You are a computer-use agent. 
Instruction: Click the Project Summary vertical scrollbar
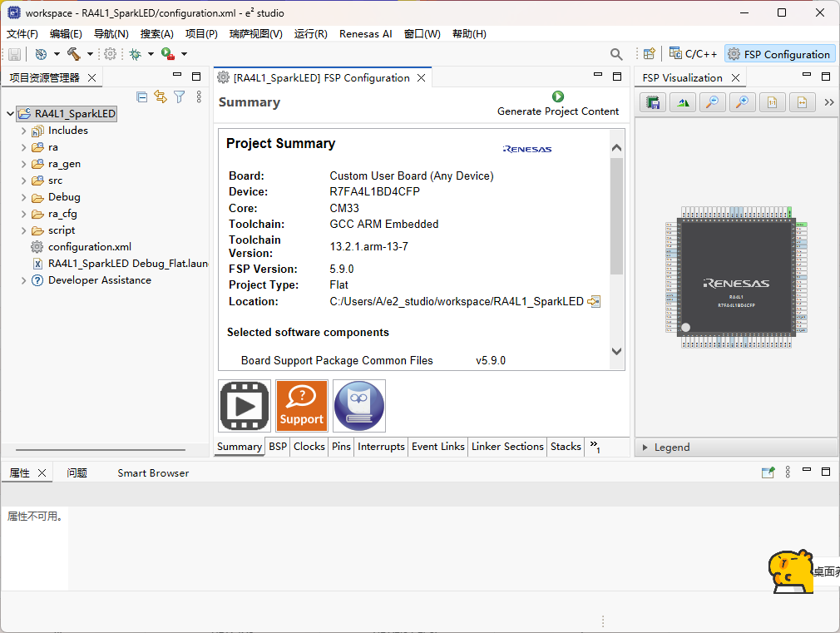(x=616, y=216)
